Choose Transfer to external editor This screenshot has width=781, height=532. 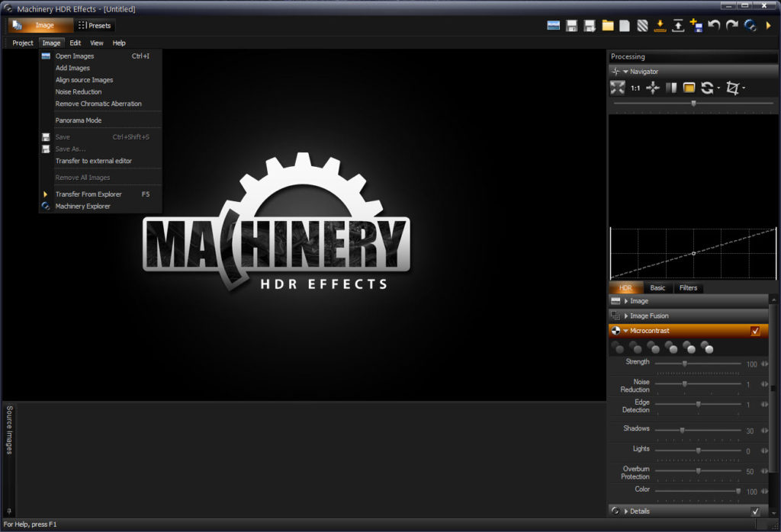point(101,162)
